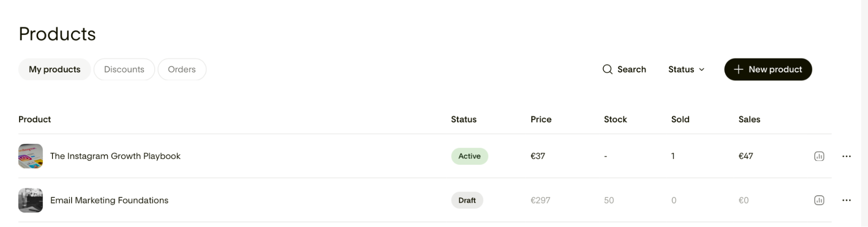Open Email Marketing Foundations product
The height and width of the screenshot is (227, 868).
[x=109, y=200]
